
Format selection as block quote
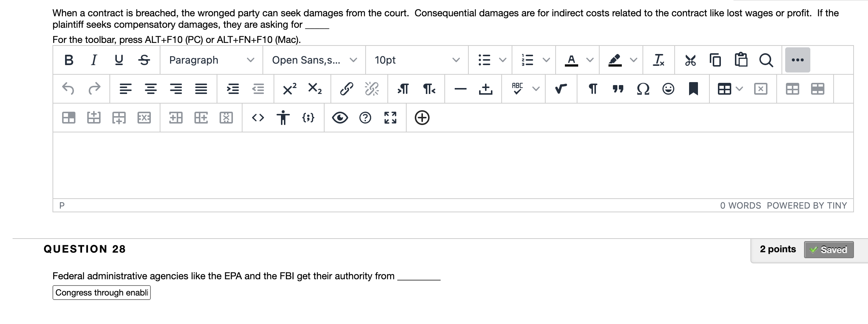(x=618, y=89)
